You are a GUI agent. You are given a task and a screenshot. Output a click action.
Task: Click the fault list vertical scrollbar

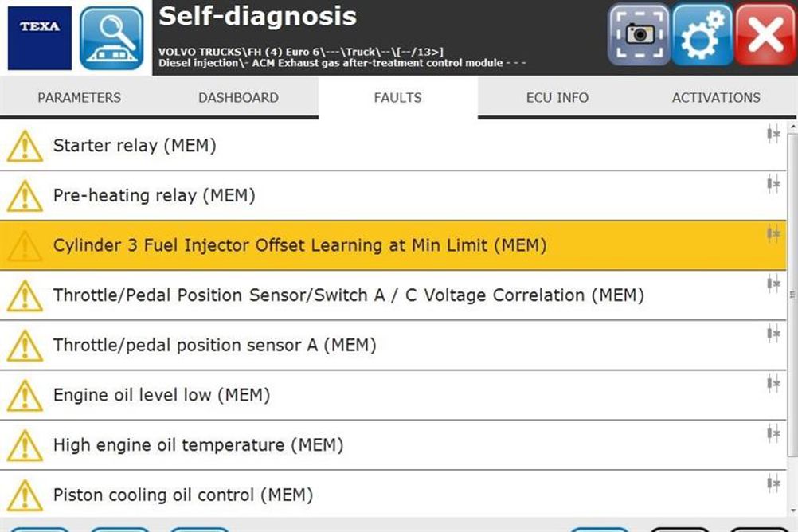[x=792, y=295]
